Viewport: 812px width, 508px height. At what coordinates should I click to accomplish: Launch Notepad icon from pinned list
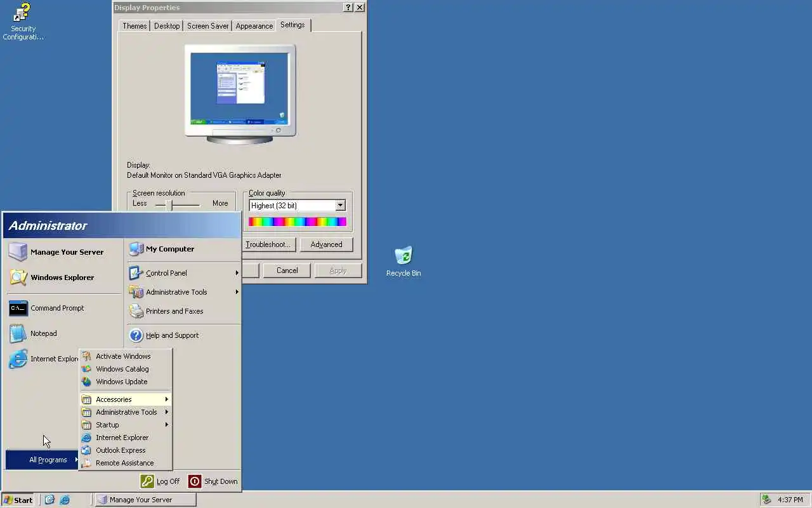click(18, 333)
